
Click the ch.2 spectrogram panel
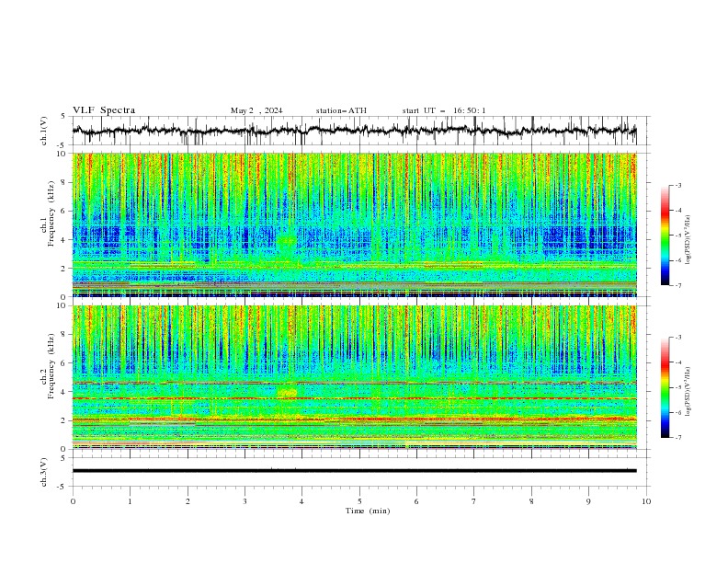pos(354,377)
